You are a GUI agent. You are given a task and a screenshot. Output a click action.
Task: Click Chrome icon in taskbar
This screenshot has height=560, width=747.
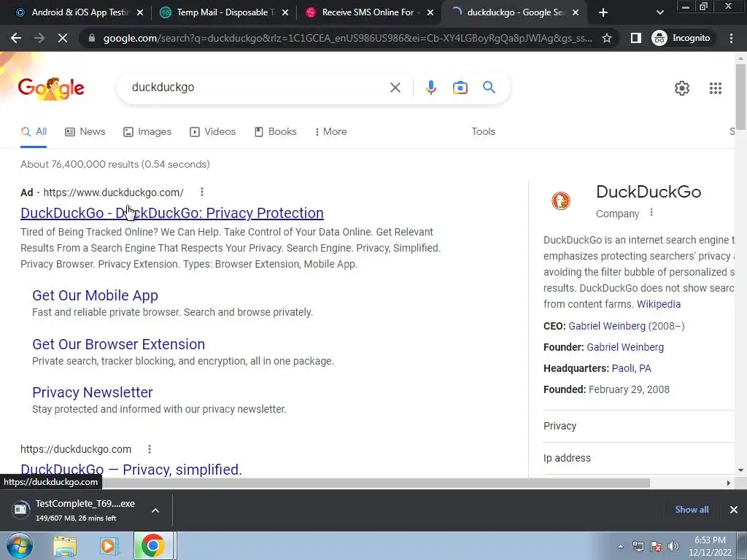pyautogui.click(x=153, y=545)
